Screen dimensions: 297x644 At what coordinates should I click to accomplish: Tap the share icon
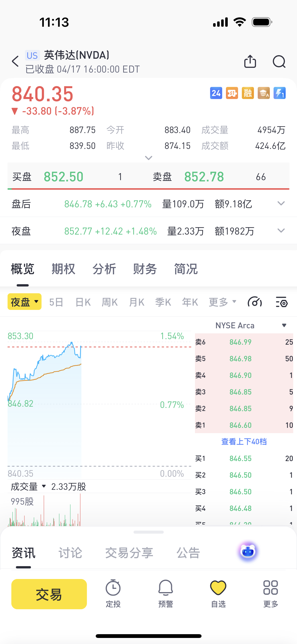pyautogui.click(x=250, y=61)
